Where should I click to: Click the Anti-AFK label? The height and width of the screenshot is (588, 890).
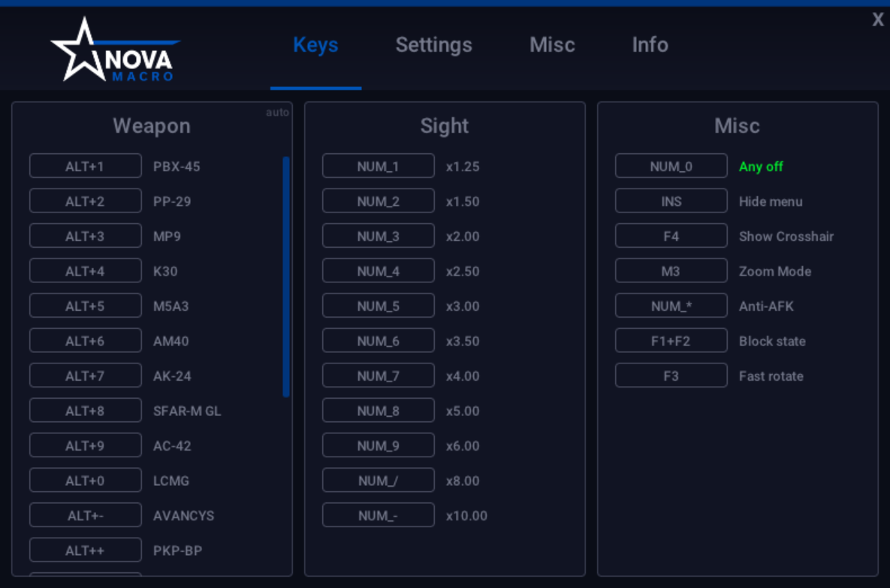click(x=765, y=306)
